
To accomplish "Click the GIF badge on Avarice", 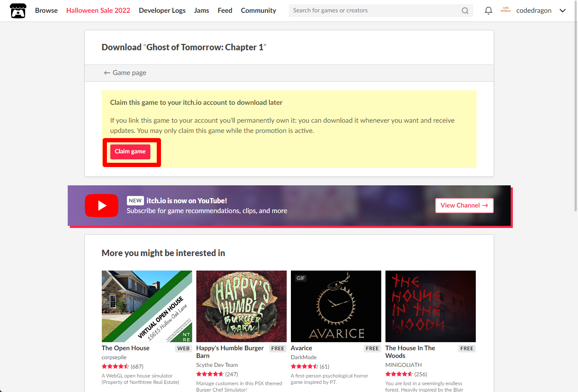I will tap(301, 278).
